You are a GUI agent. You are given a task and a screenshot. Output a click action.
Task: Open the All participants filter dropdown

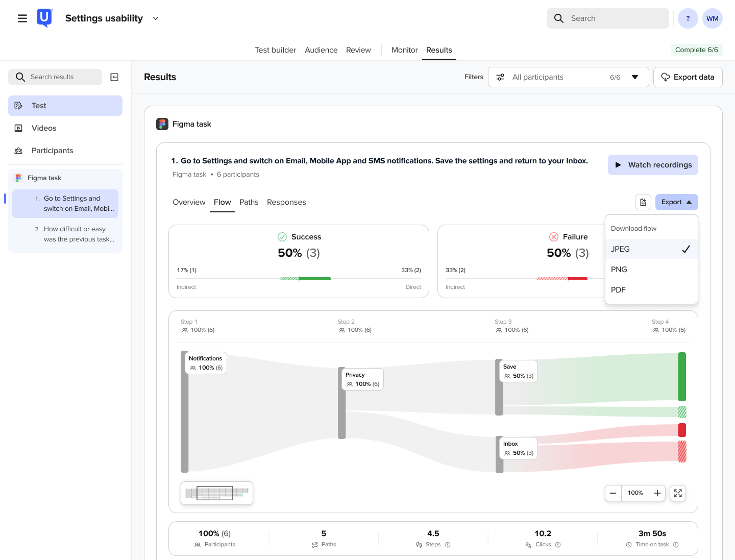pyautogui.click(x=569, y=77)
